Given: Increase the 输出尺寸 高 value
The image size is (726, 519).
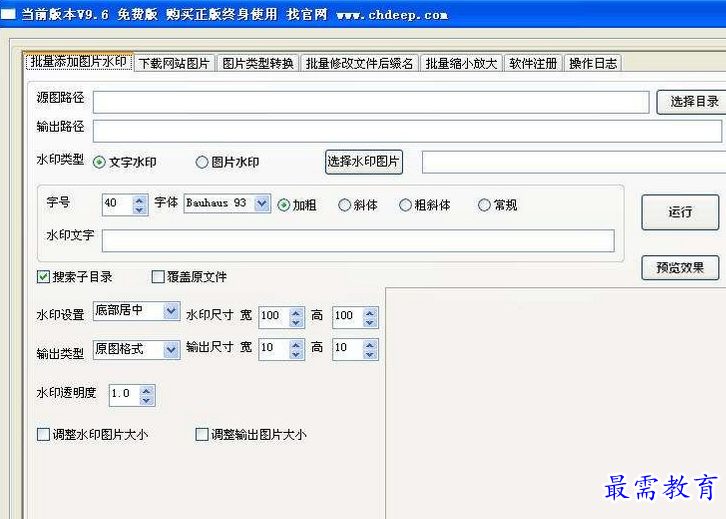Looking at the screenshot, I should coord(369,345).
